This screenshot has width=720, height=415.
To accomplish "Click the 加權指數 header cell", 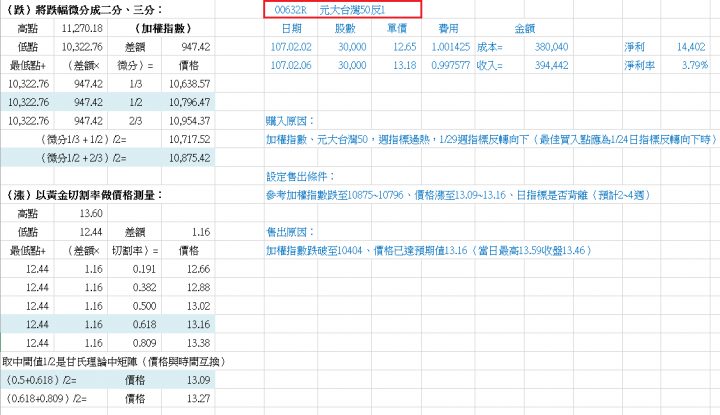I will pos(163,28).
